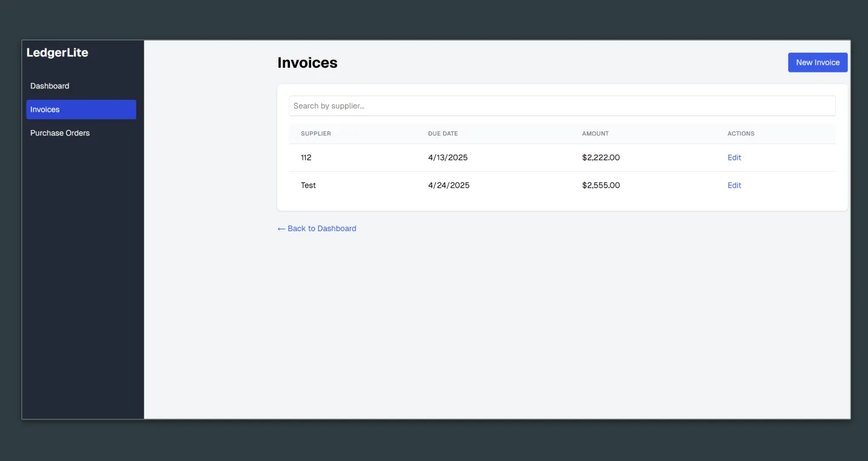Click the 4/24/2025 due date cell

pyautogui.click(x=449, y=185)
